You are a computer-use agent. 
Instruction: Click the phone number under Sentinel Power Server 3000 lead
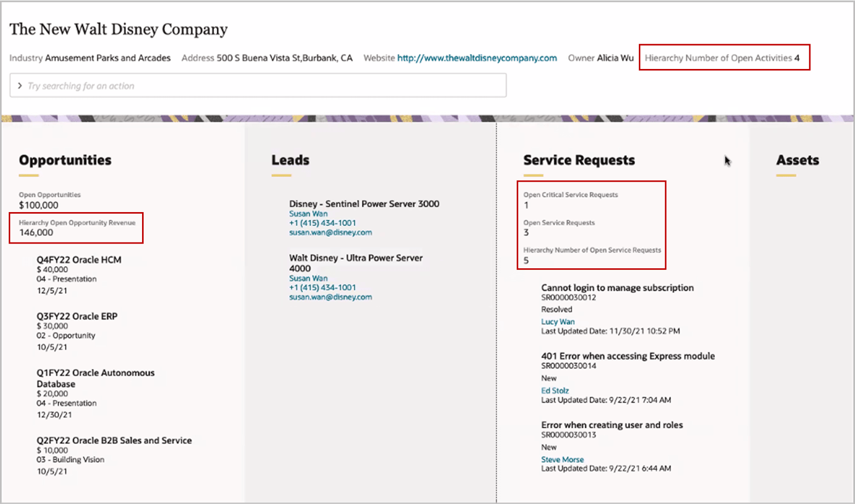(x=322, y=223)
